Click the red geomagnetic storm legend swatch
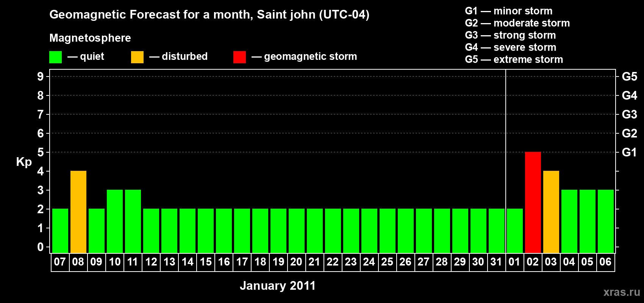The image size is (644, 303). point(239,57)
